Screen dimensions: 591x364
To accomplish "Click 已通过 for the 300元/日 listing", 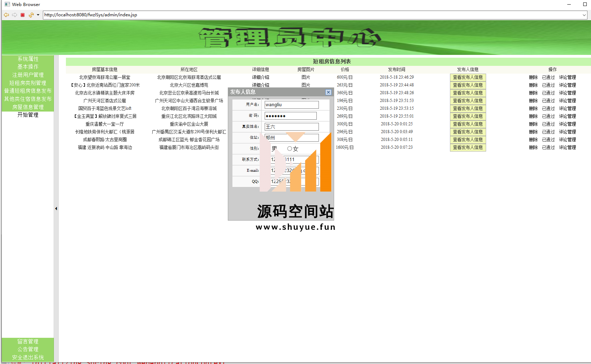I will [x=548, y=124].
